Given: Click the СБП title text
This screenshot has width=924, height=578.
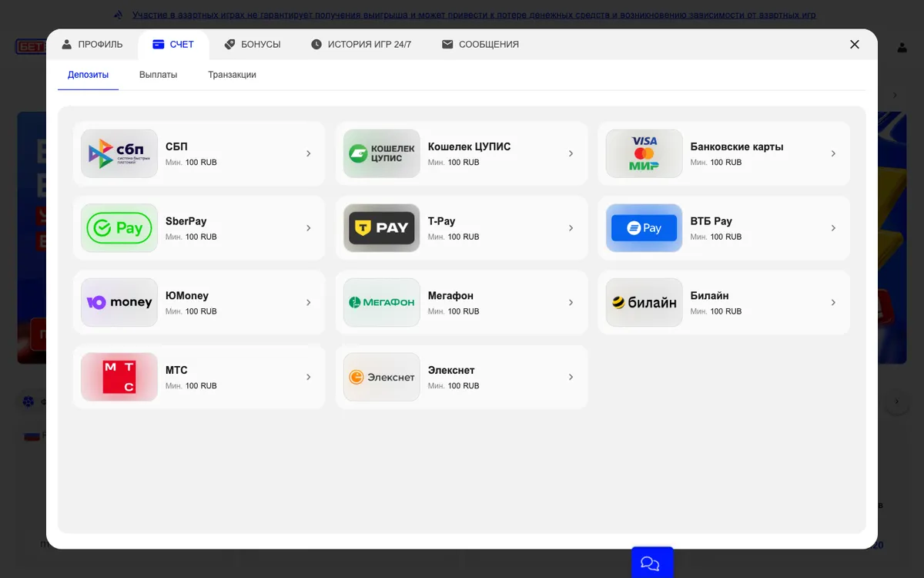Looking at the screenshot, I should pos(176,146).
